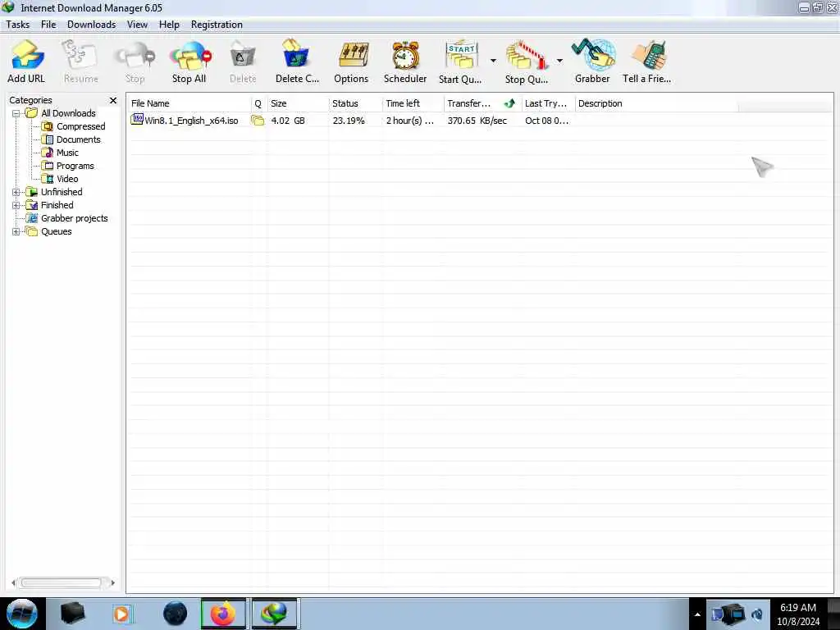Show hidden system tray icons
The width and height of the screenshot is (840, 630).
click(697, 614)
